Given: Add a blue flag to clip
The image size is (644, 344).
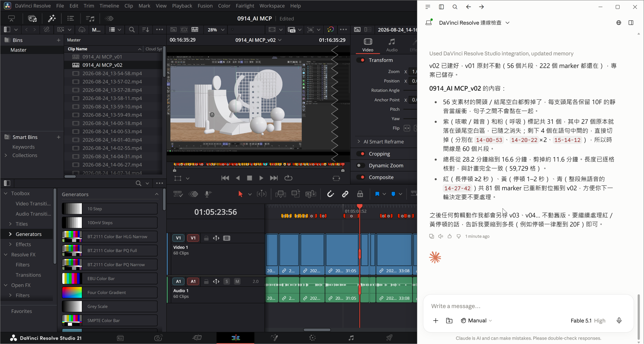Looking at the screenshot, I should pos(377,194).
